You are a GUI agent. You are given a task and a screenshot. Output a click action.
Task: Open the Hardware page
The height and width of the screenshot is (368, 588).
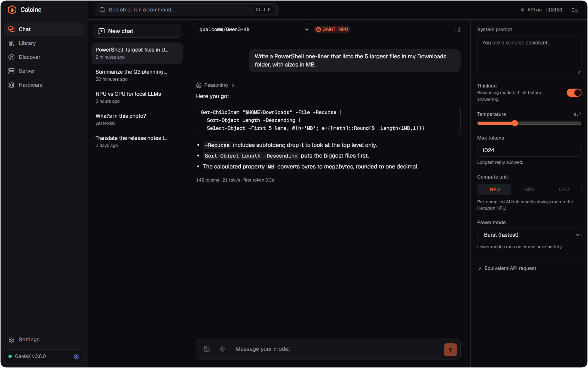click(x=44, y=85)
